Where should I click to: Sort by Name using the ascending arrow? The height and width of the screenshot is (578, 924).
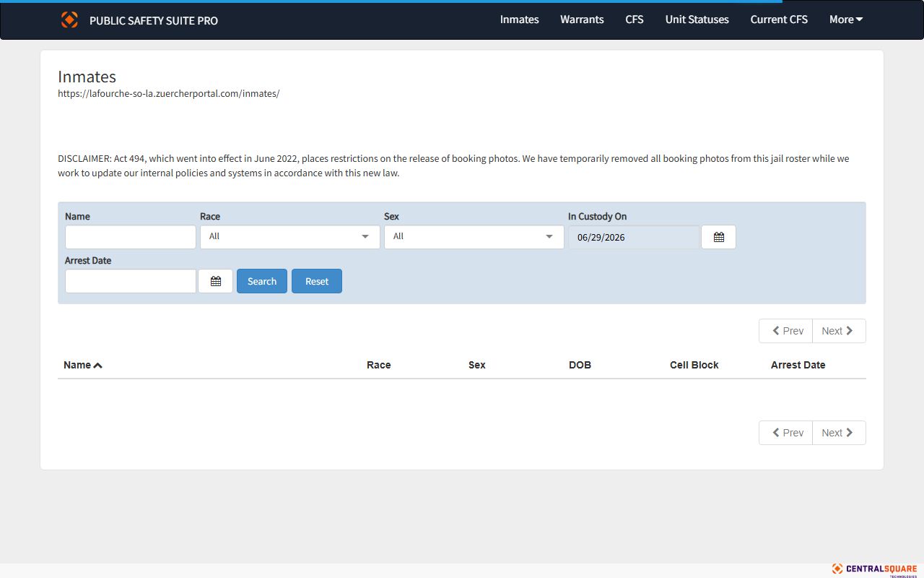(97, 366)
